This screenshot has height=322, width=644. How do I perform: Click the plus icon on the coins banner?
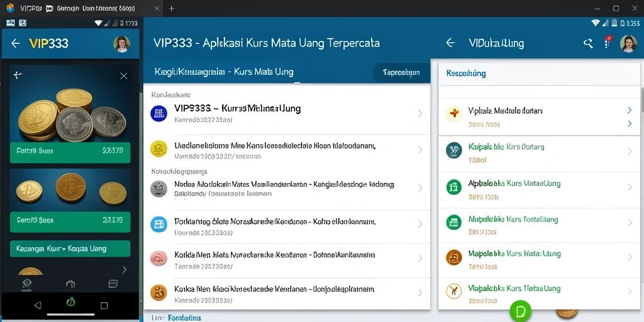17,75
